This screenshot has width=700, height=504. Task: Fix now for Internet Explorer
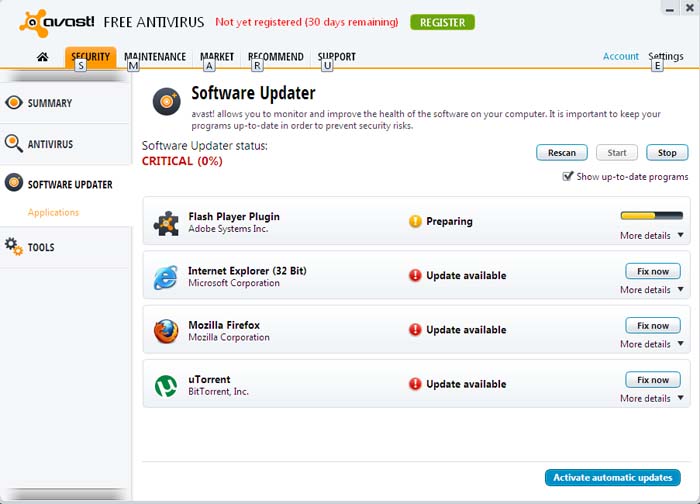(x=653, y=271)
